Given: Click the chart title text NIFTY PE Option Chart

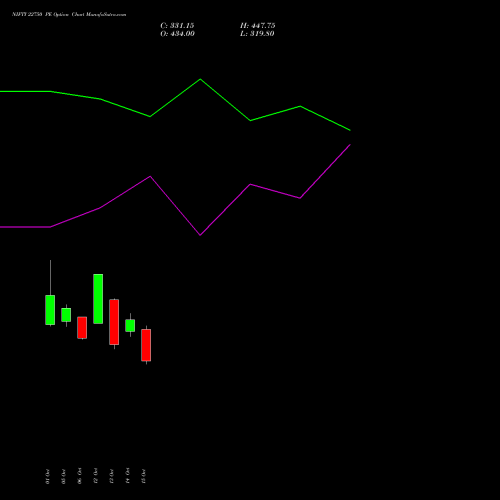Looking at the screenshot, I should point(69,15).
